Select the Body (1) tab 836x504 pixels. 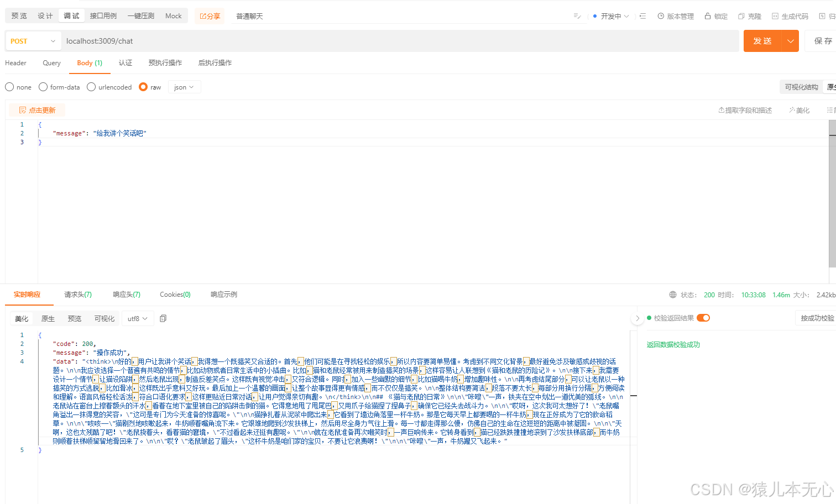(x=90, y=62)
